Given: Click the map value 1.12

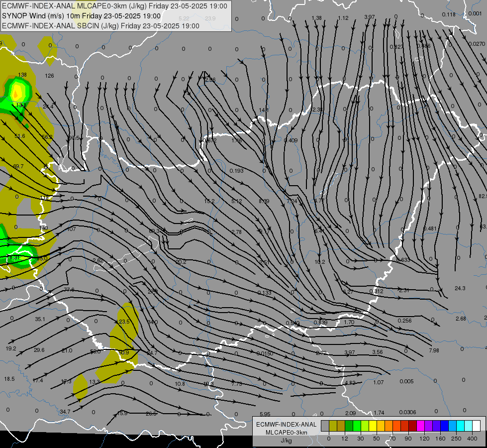Looking at the screenshot, I should point(343,18).
